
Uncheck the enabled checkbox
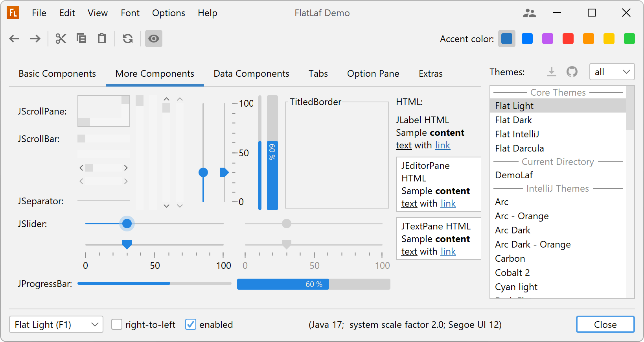[x=191, y=324]
